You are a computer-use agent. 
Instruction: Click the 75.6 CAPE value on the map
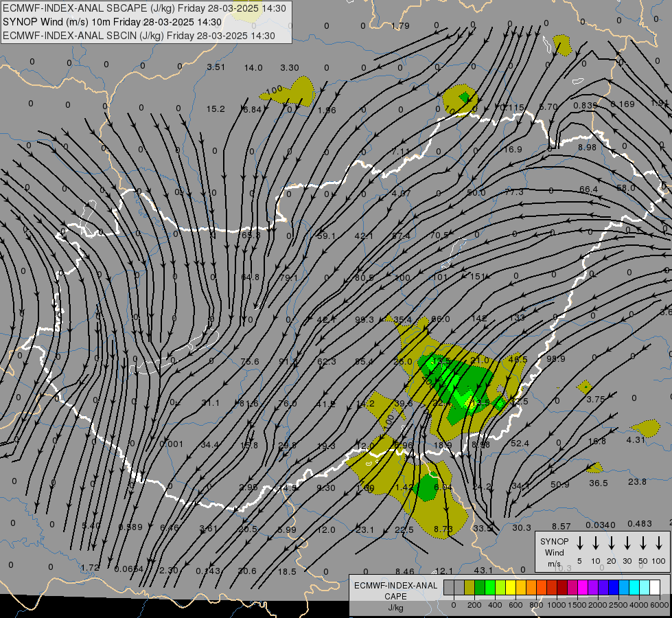250,362
